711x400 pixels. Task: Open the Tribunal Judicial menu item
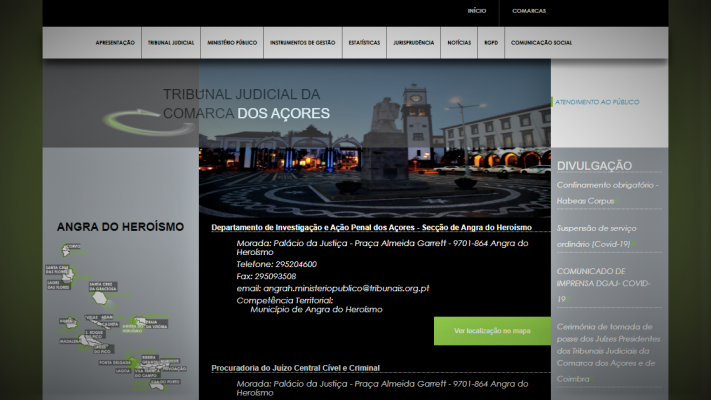[x=171, y=43]
